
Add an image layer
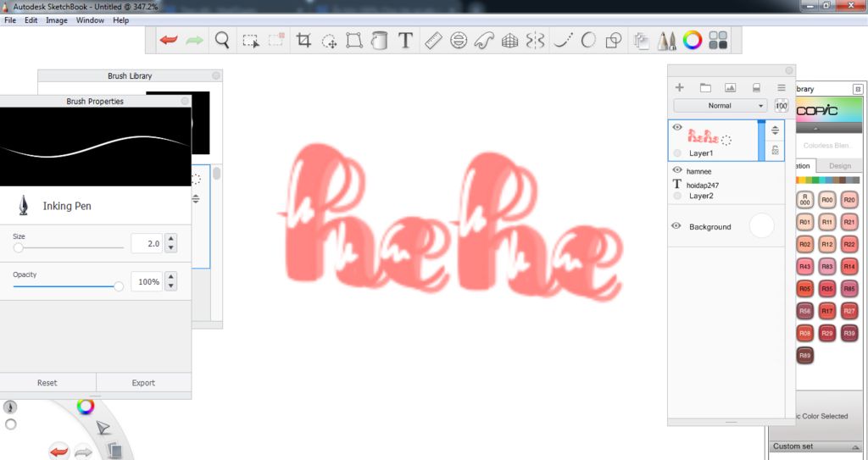(x=730, y=87)
